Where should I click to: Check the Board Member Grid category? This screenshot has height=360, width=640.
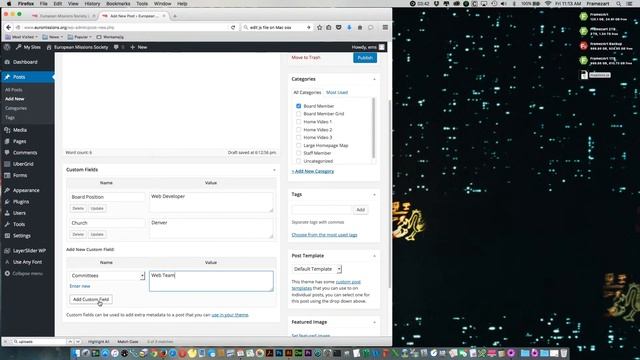click(x=298, y=114)
